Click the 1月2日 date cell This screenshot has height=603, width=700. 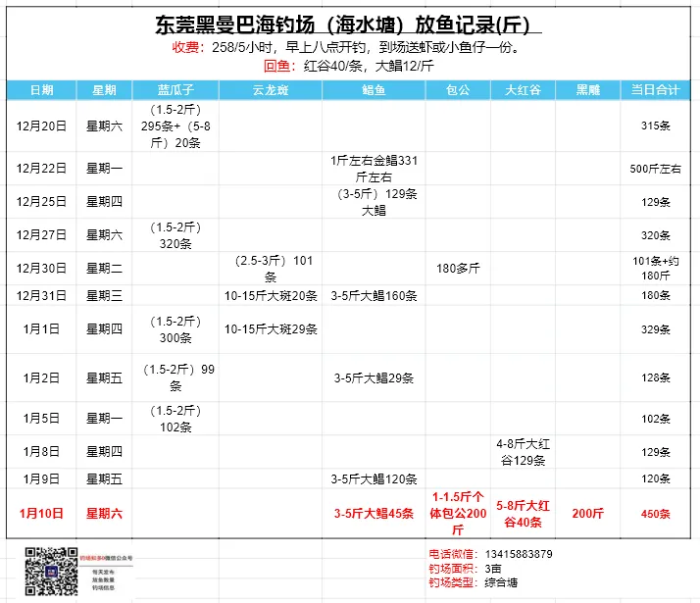[41, 378]
